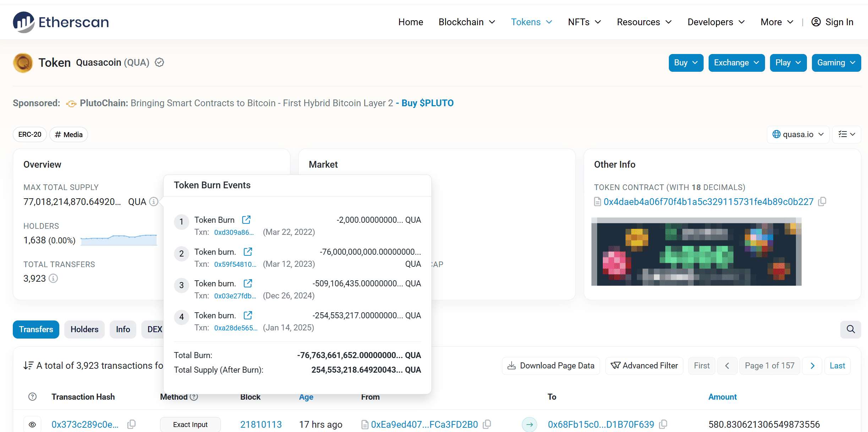This screenshot has width=868, height=432.
Task: Click the Buy $PLUTO link
Action: tap(427, 103)
